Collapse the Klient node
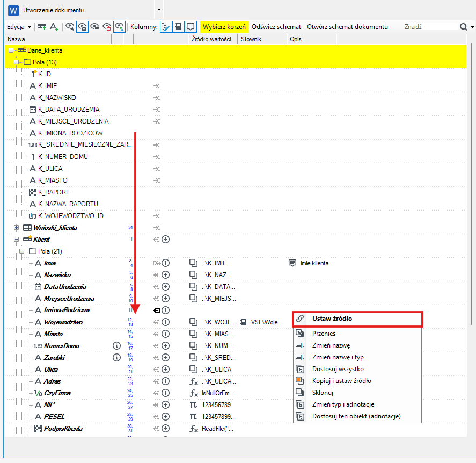The image size is (476, 463). point(17,240)
